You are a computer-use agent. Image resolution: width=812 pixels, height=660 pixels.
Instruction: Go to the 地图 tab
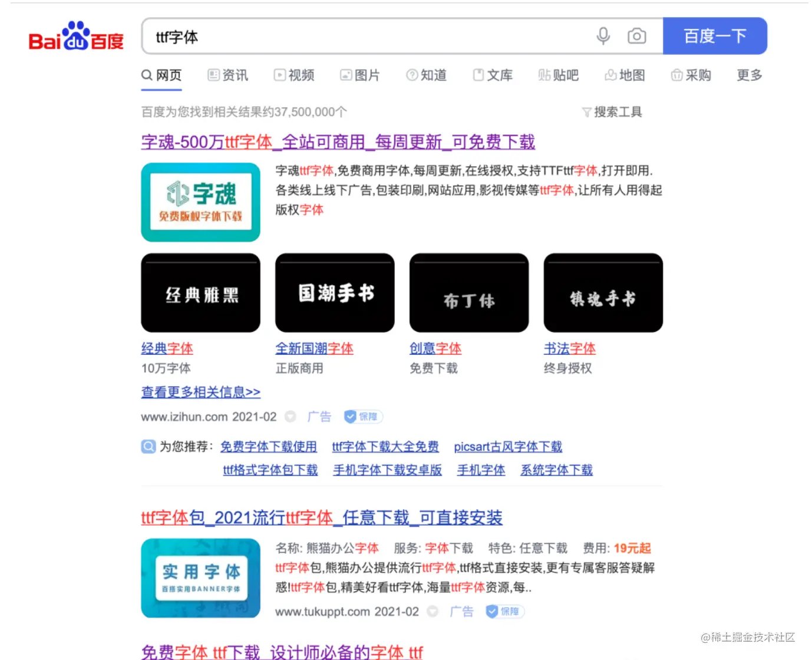(625, 75)
